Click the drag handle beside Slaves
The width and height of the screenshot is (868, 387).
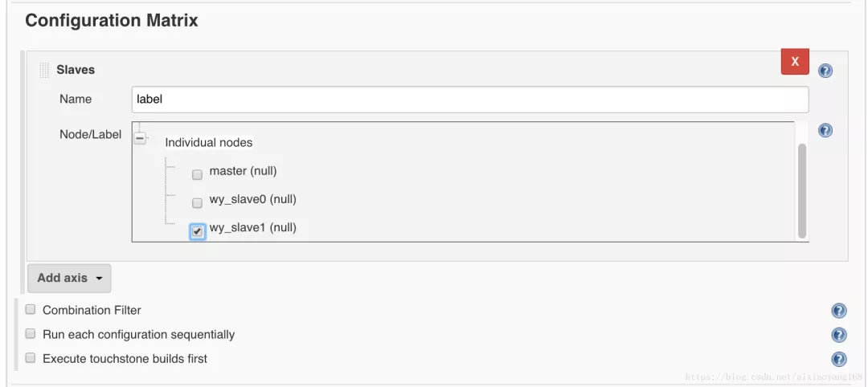45,71
